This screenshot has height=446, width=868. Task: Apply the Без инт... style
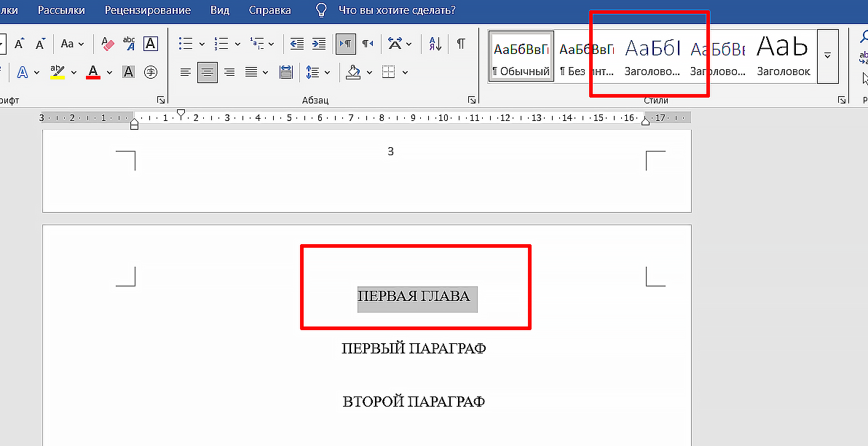point(587,57)
